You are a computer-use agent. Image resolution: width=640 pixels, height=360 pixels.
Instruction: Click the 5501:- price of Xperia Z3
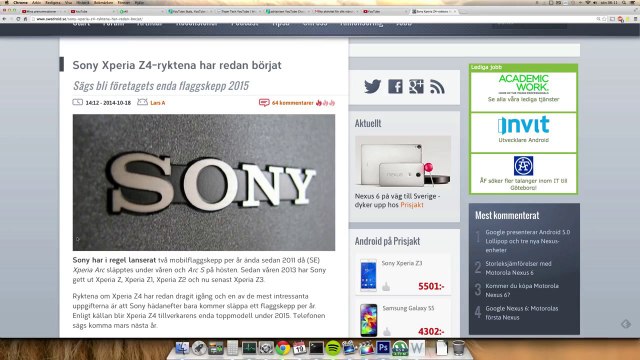pyautogui.click(x=431, y=287)
